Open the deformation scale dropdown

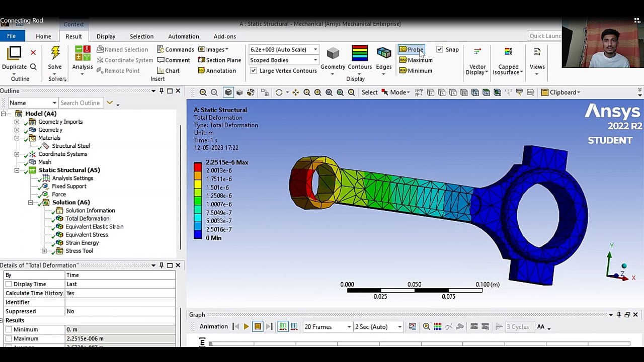click(x=315, y=49)
